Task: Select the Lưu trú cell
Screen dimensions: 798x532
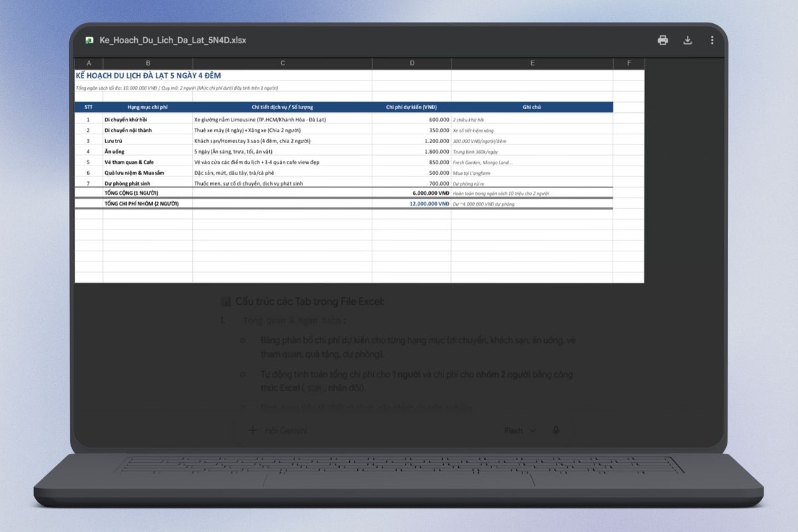Action: coord(148,141)
